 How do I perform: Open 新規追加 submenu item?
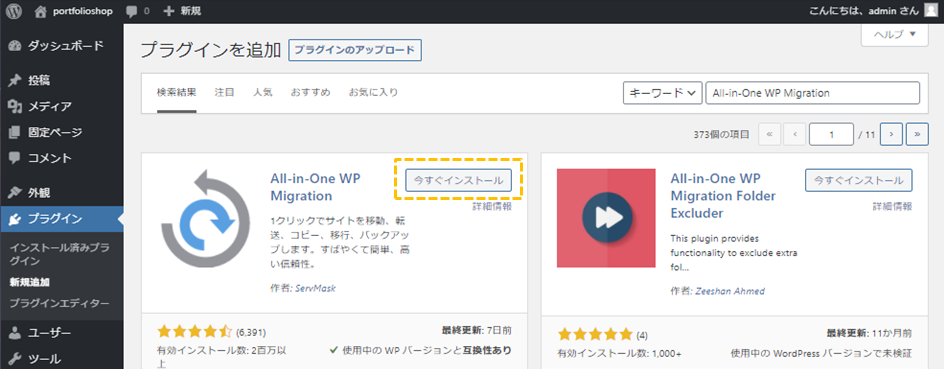point(30,282)
